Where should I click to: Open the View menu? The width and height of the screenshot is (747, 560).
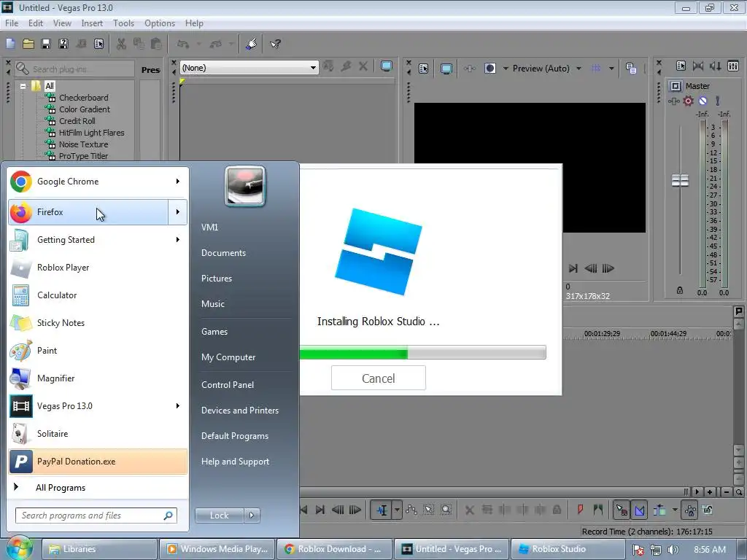[62, 23]
